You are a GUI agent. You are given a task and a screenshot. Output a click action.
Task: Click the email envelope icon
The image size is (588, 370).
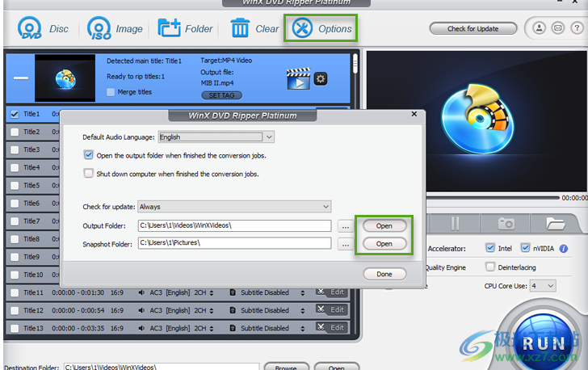(x=558, y=28)
